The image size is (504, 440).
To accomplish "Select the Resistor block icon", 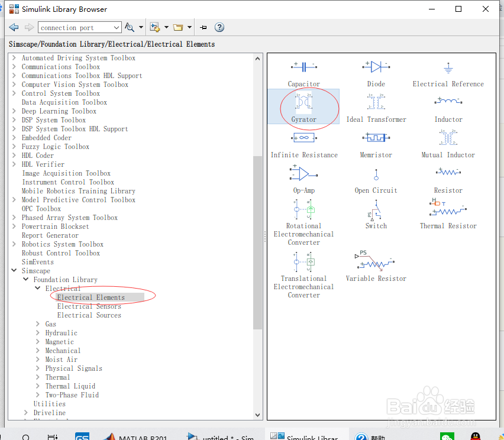I will pos(448,172).
